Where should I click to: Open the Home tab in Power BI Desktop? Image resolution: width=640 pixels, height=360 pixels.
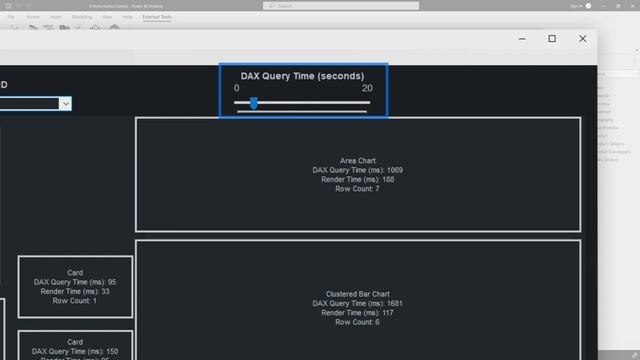pos(33,17)
